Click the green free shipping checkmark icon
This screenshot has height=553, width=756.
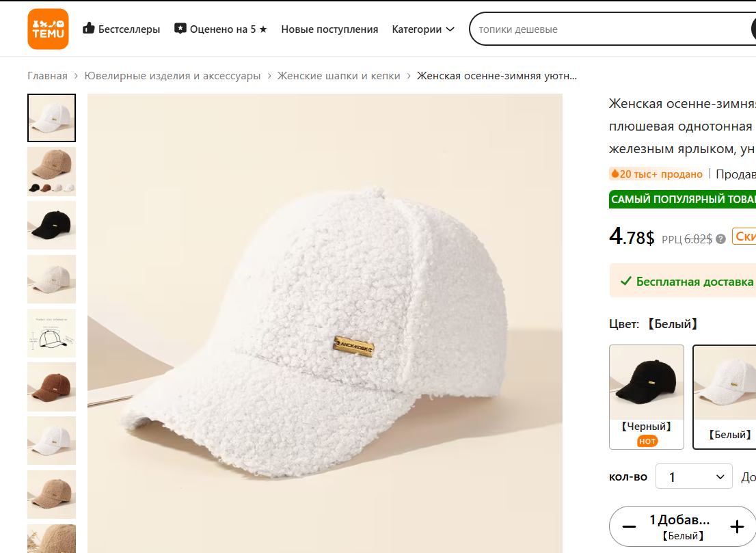[x=625, y=282]
